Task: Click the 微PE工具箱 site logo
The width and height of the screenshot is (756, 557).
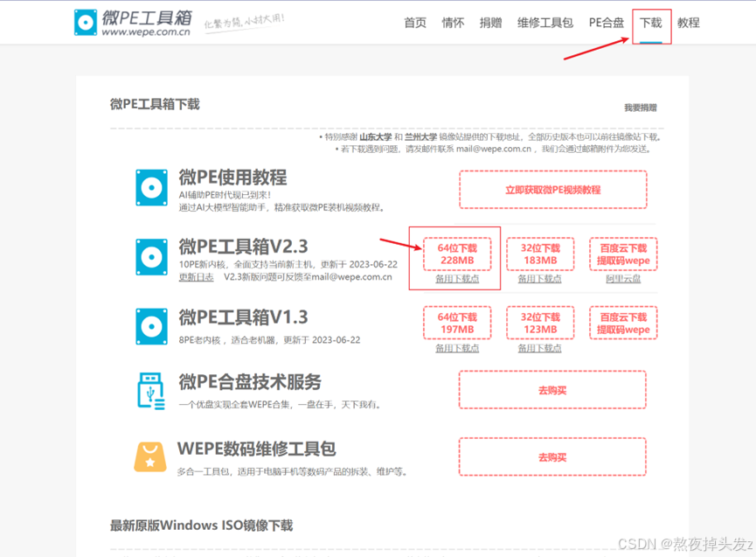Action: pyautogui.click(x=133, y=23)
